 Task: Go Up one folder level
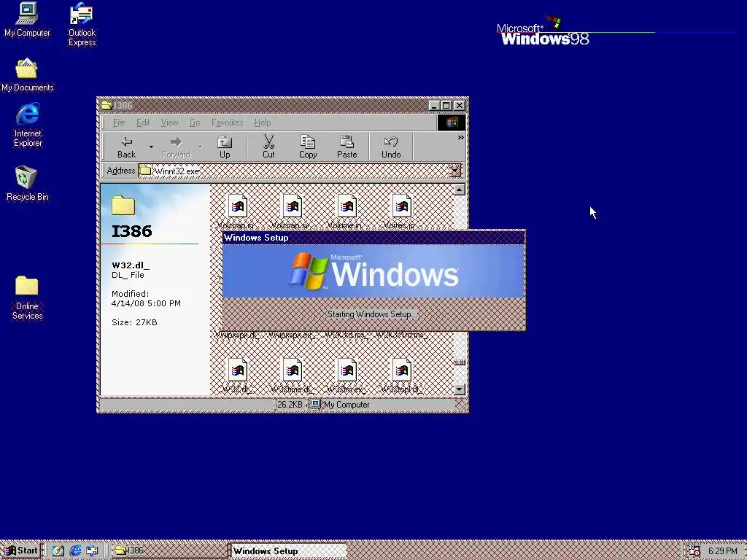click(225, 147)
